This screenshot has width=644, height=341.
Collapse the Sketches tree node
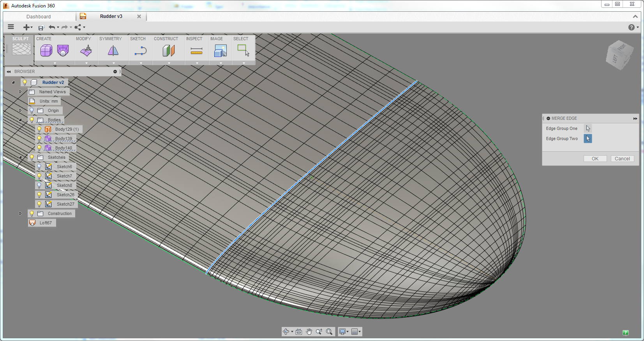(x=20, y=157)
